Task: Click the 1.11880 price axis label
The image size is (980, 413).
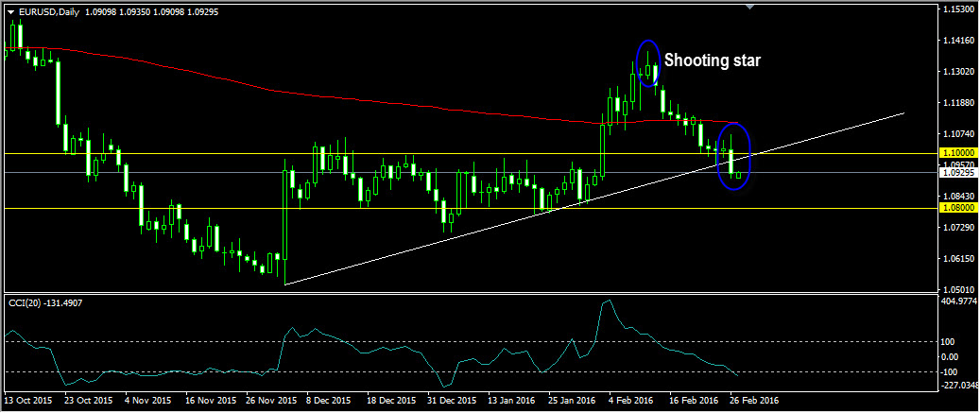Action: tap(960, 102)
